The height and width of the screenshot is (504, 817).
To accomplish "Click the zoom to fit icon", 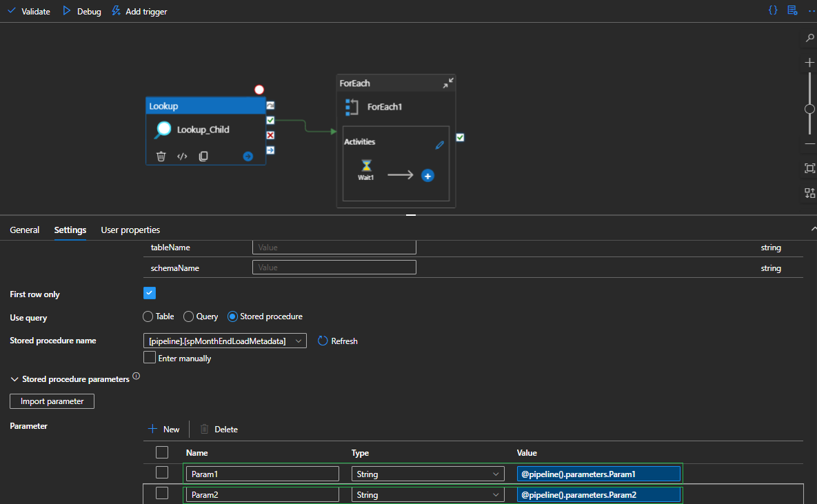I will 809,168.
